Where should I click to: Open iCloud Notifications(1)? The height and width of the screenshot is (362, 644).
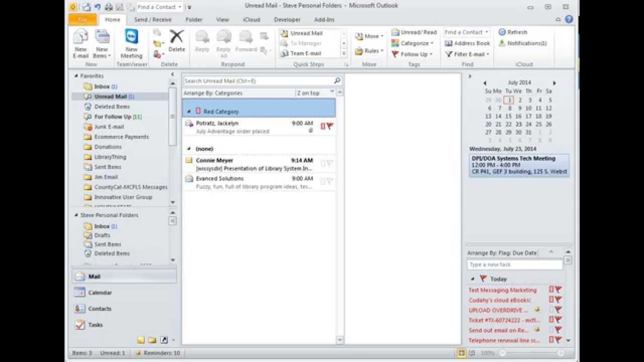(x=523, y=43)
